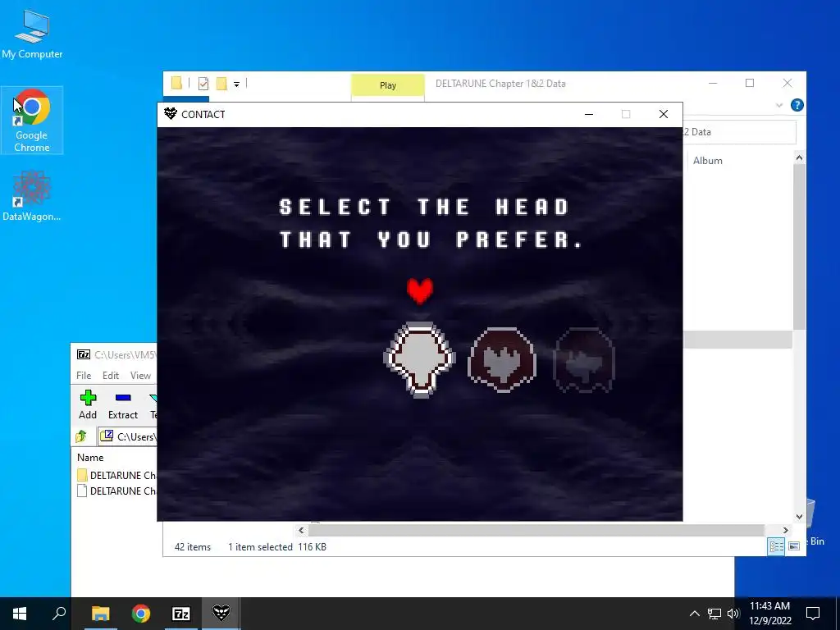Sort by the Album column header
Viewport: 840px width, 630px height.
click(x=707, y=160)
